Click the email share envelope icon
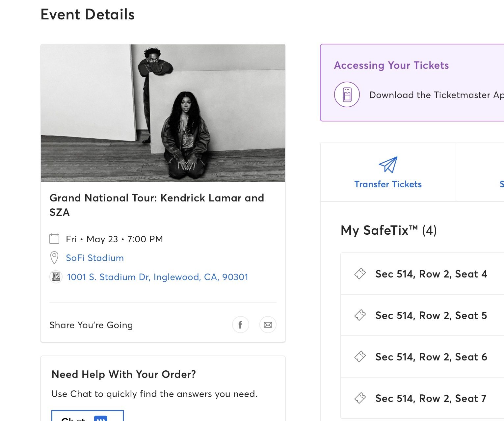 pyautogui.click(x=268, y=325)
